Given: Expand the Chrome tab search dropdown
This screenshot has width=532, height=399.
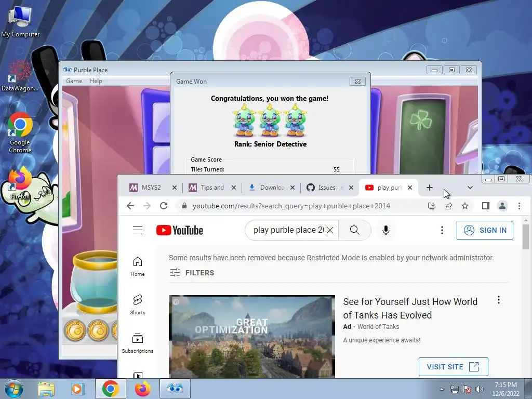Looking at the screenshot, I should (470, 188).
